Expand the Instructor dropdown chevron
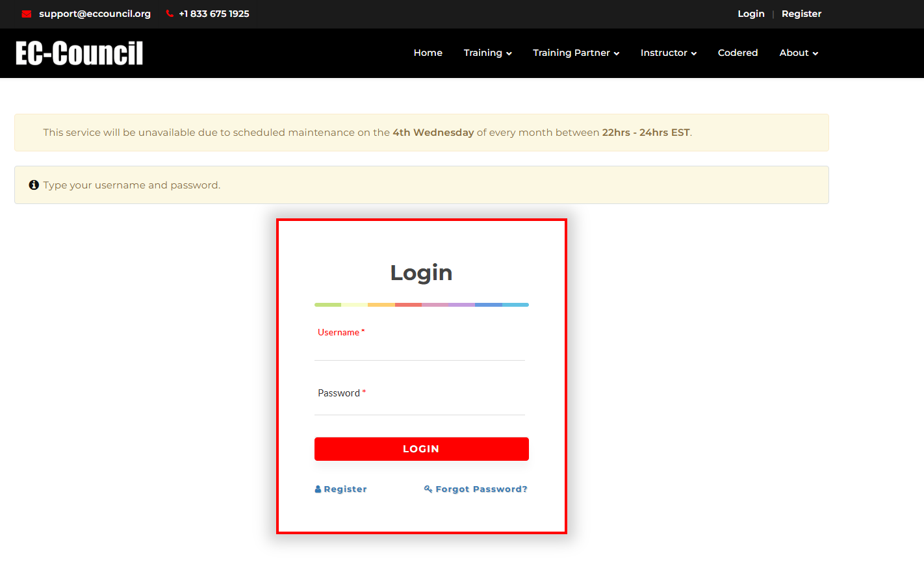 694,53
